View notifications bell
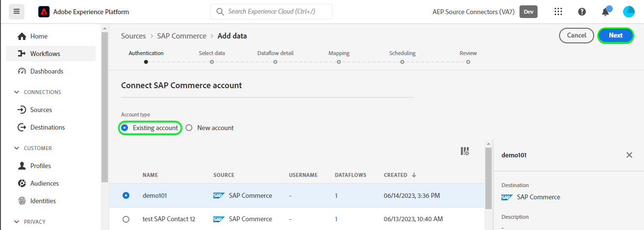 pyautogui.click(x=605, y=12)
